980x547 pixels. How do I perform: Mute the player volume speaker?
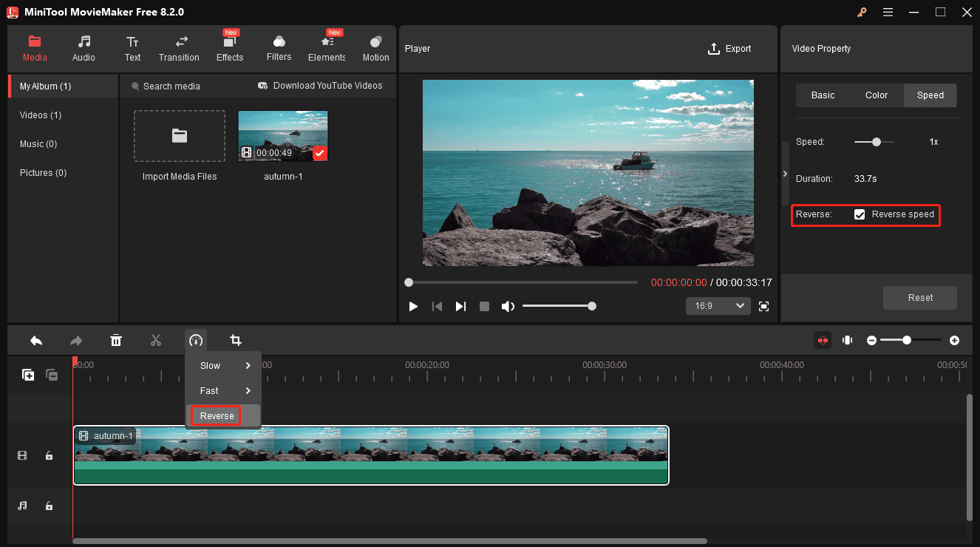[x=508, y=306]
